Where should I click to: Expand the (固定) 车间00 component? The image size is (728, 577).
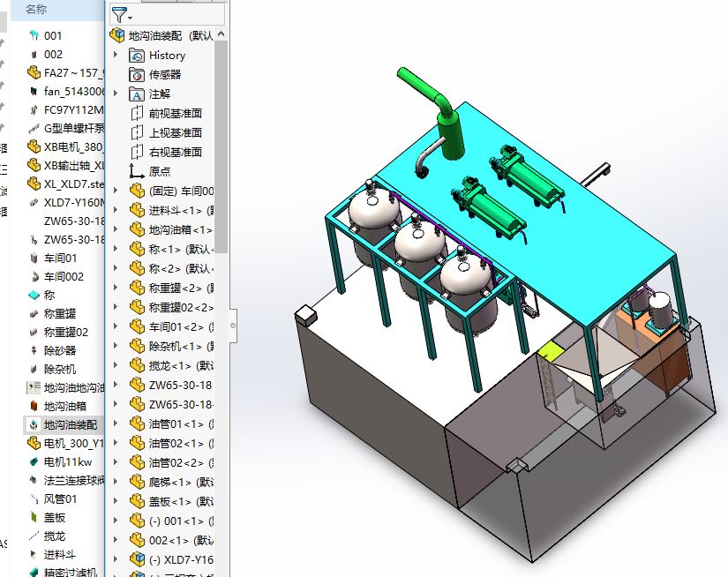tap(116, 191)
